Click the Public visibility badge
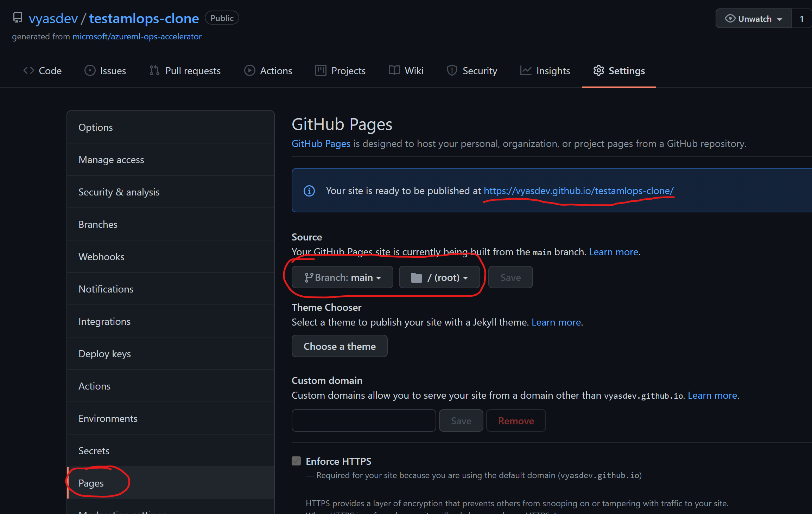The image size is (812, 514). 222,18
